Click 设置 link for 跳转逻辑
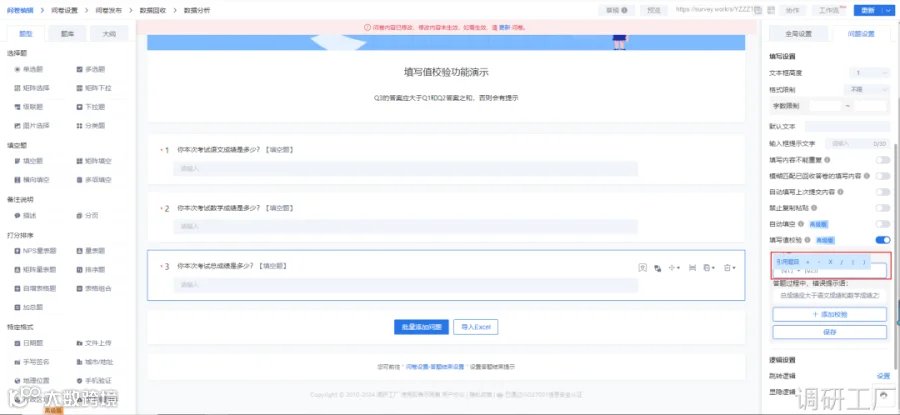Screen dimensions: 900x415 pos(883,376)
